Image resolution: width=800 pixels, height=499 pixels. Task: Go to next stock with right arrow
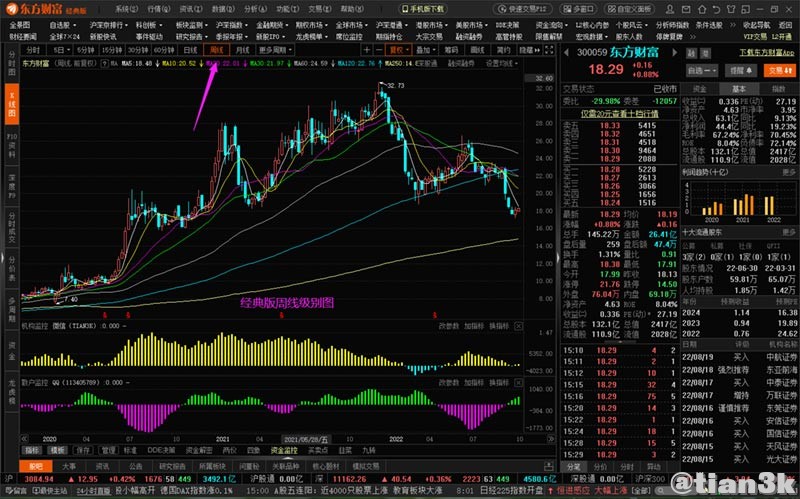(x=674, y=53)
